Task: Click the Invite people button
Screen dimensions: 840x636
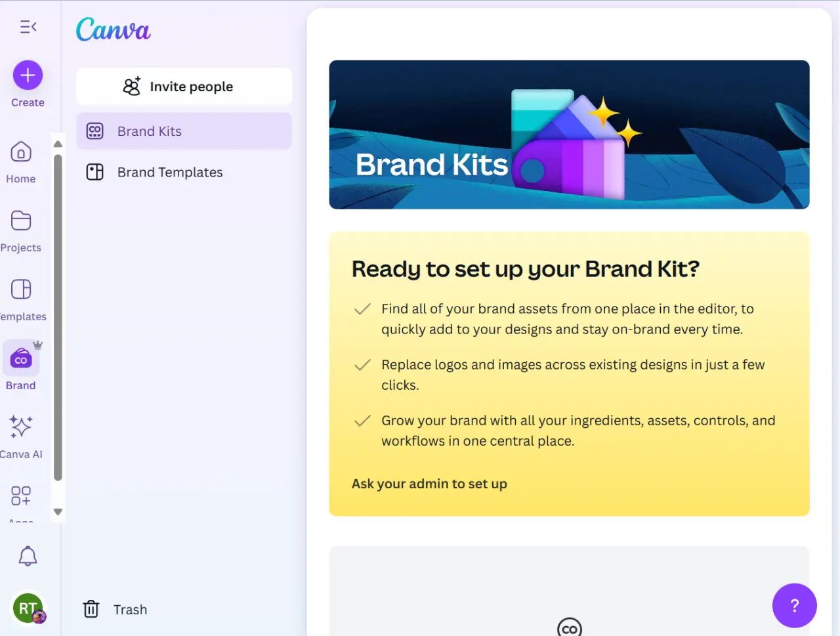Action: pyautogui.click(x=184, y=86)
